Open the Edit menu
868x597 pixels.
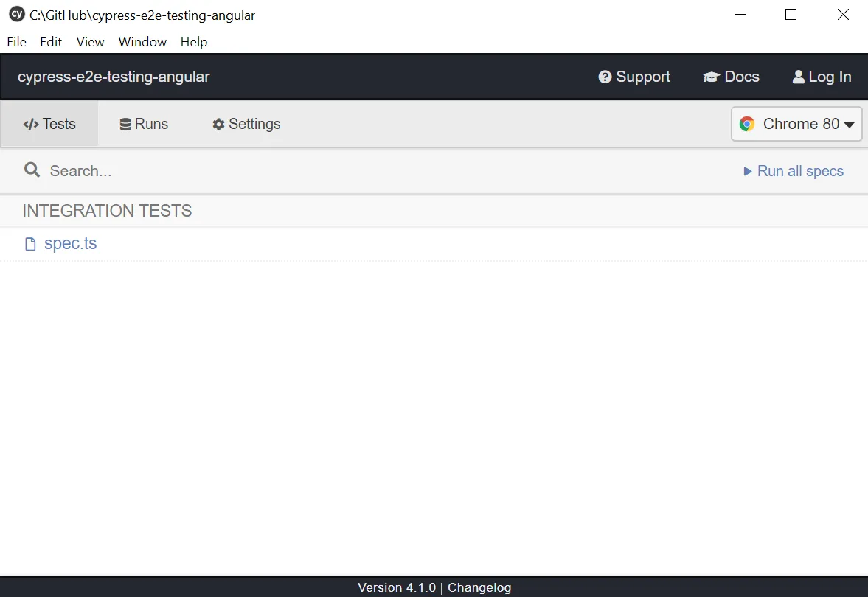click(51, 42)
